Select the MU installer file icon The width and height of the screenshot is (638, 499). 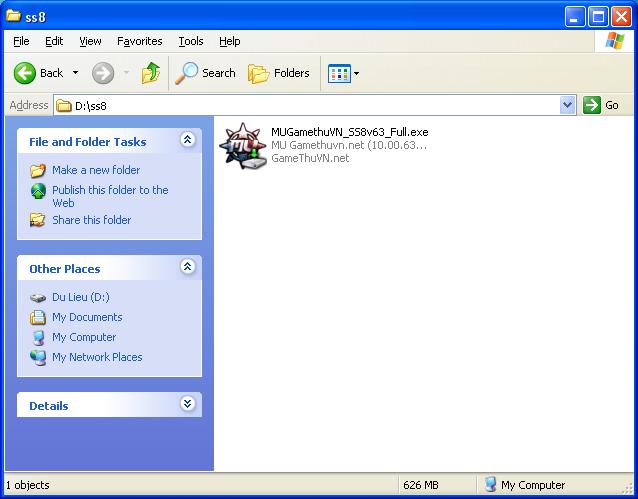coord(243,146)
